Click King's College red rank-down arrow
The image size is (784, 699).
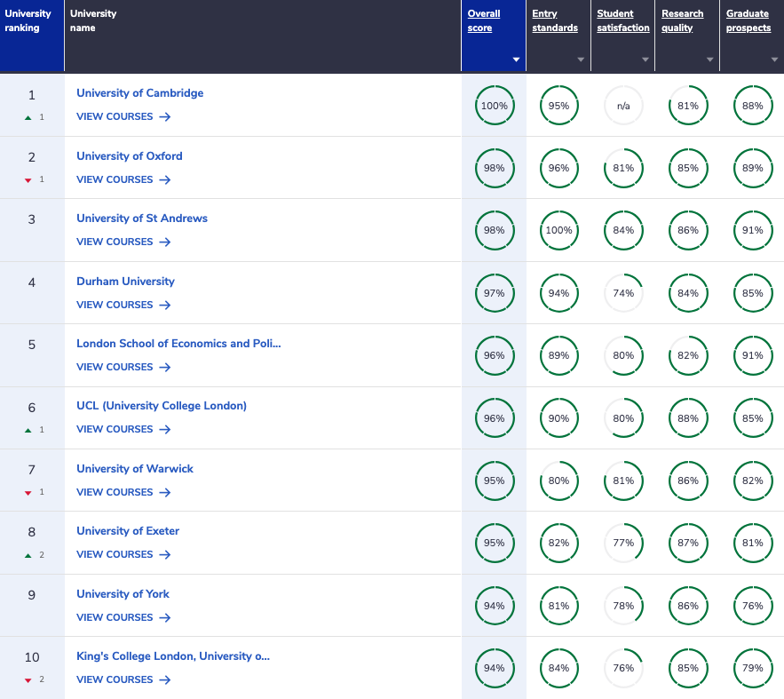28,680
